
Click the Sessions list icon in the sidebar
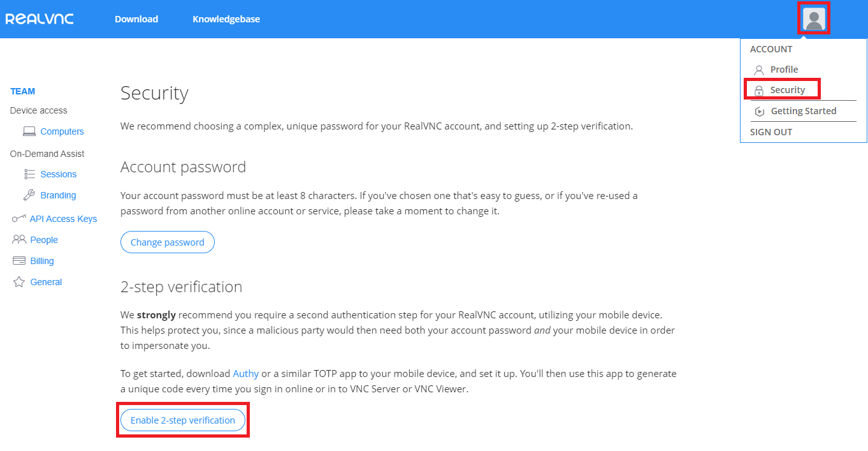(29, 174)
